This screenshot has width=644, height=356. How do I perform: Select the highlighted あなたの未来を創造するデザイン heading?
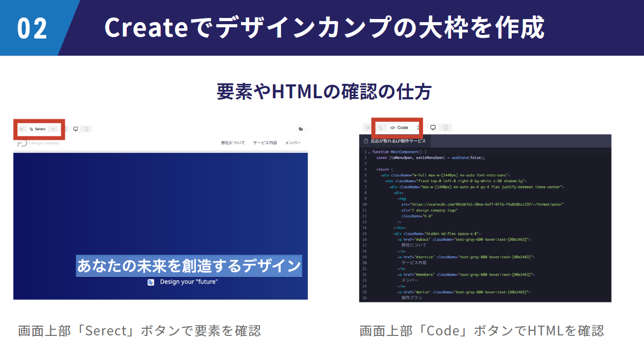coord(189,266)
